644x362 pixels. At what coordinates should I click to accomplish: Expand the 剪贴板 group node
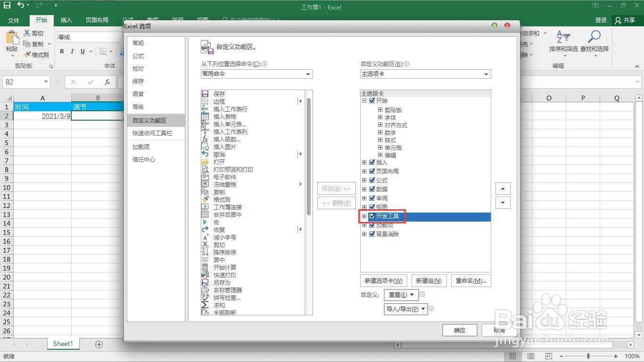tap(380, 110)
